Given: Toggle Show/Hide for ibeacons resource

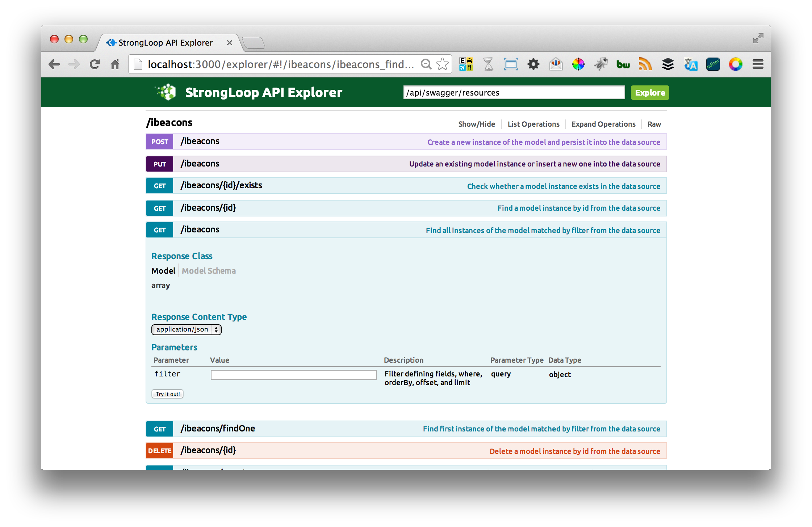Looking at the screenshot, I should [x=476, y=124].
